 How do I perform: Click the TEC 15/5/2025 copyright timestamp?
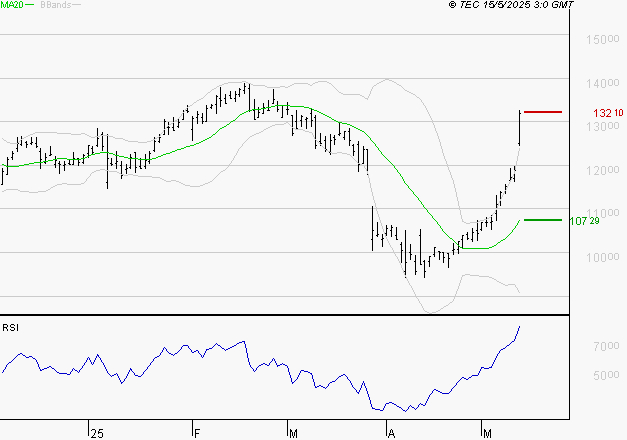tap(511, 4)
